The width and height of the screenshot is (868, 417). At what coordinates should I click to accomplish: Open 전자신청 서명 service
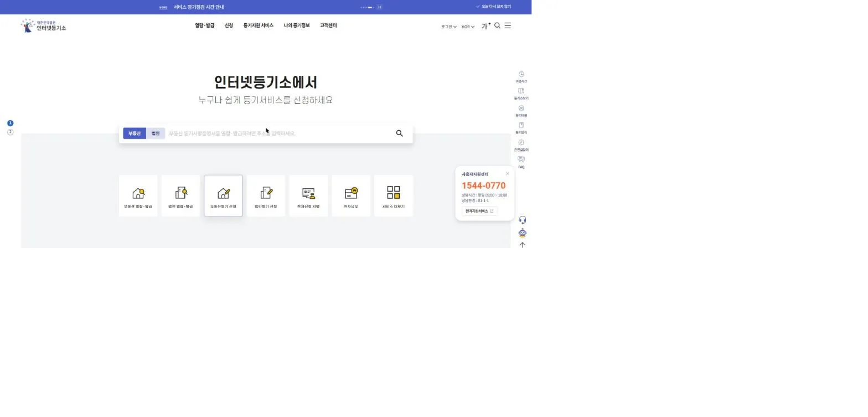tap(308, 195)
